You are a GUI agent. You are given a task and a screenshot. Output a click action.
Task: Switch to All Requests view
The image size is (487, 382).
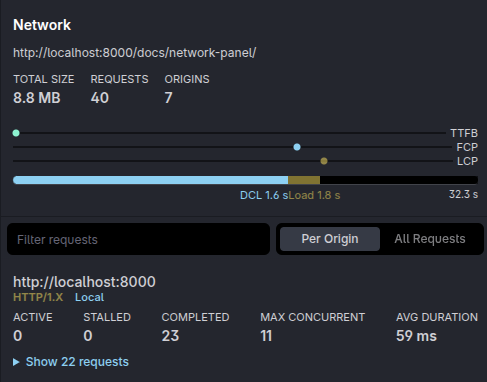(x=430, y=239)
